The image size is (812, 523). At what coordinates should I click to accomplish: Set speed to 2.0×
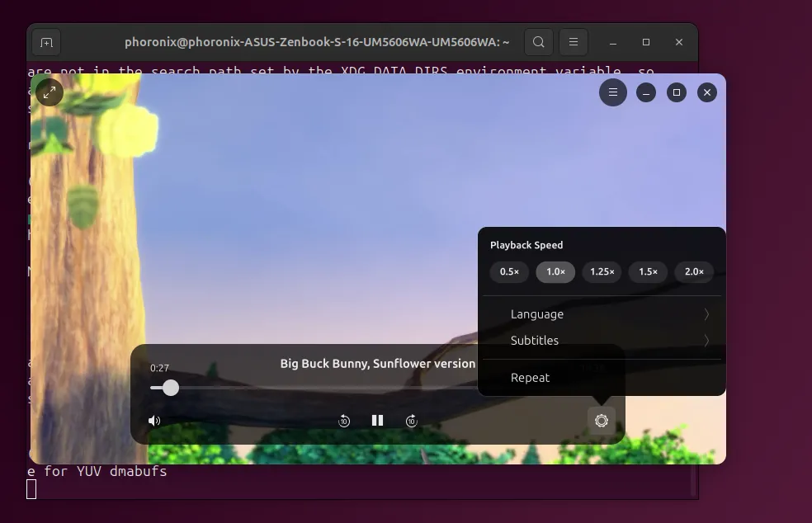click(x=694, y=272)
